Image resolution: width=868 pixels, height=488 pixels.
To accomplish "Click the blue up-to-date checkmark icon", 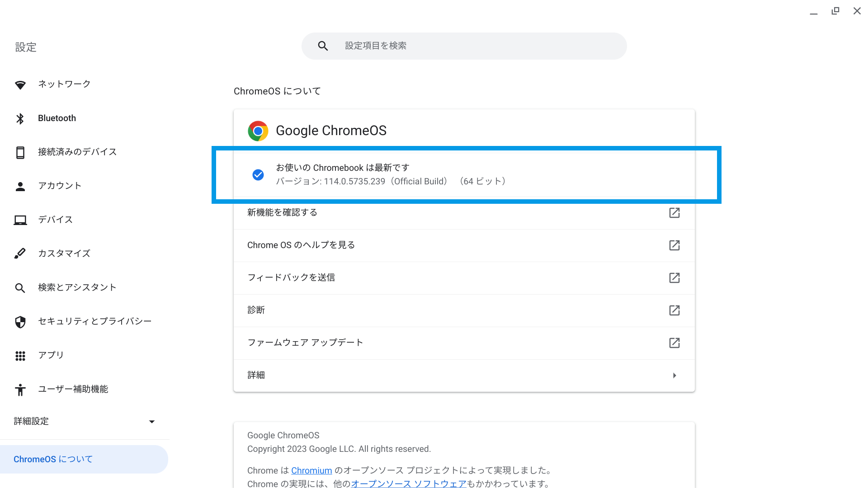I will point(258,174).
